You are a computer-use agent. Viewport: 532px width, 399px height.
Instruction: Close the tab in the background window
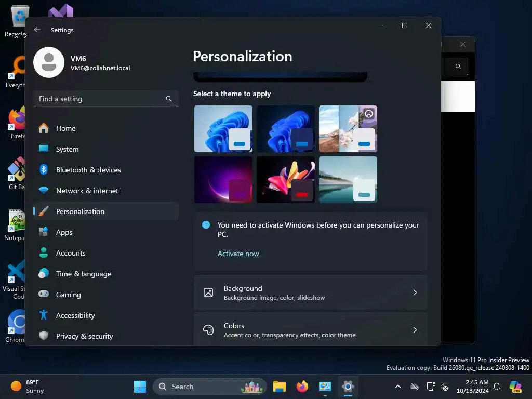[463, 44]
